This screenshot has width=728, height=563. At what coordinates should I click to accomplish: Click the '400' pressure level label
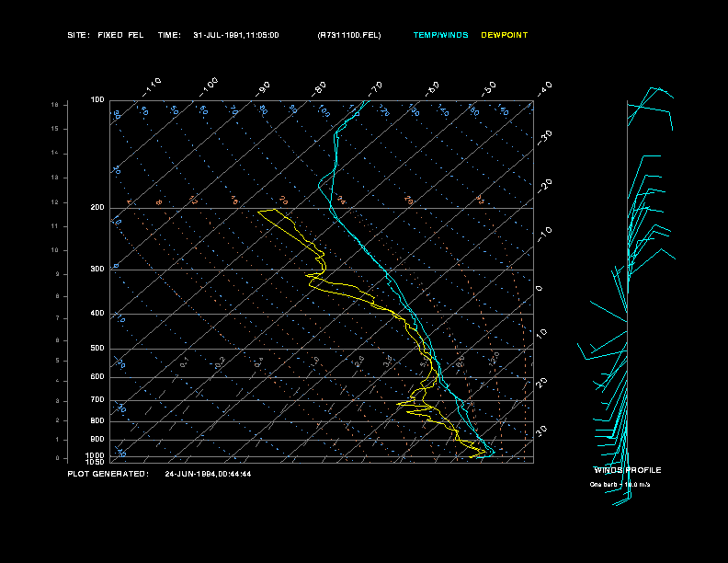(x=97, y=313)
